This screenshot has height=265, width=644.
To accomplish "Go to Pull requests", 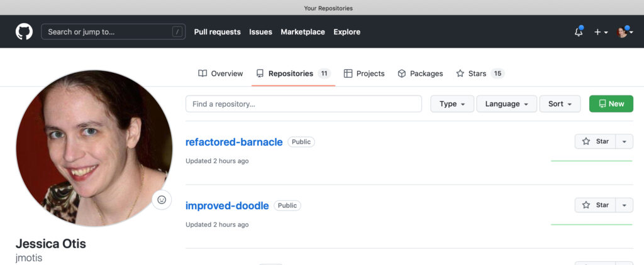I will (x=217, y=32).
